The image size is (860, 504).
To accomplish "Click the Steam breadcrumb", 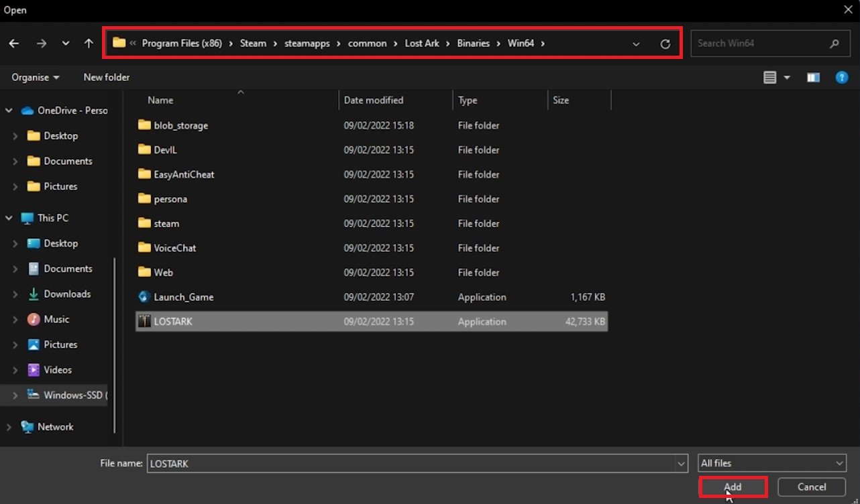I will pyautogui.click(x=253, y=43).
